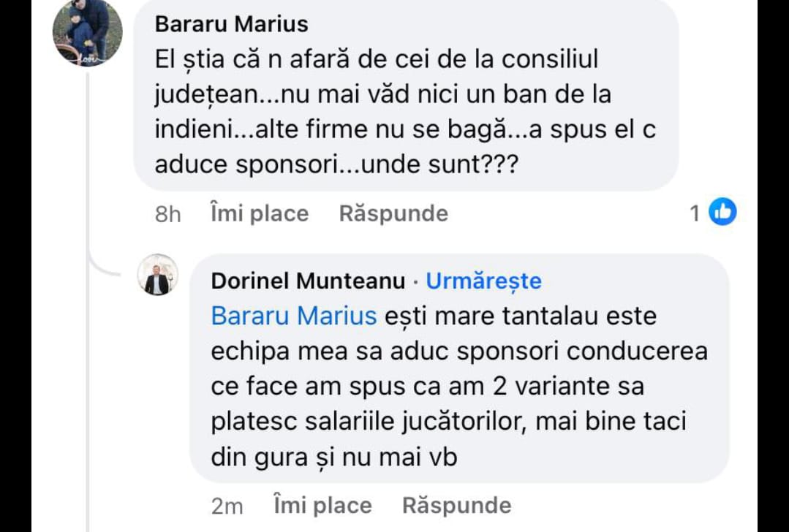Click the 8h timestamp on the first comment
The width and height of the screenshot is (789, 532).
[166, 213]
